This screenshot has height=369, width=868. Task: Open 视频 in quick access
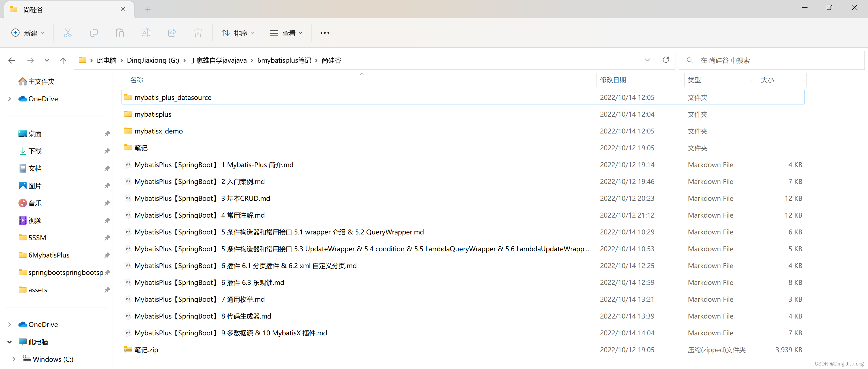pos(30,220)
